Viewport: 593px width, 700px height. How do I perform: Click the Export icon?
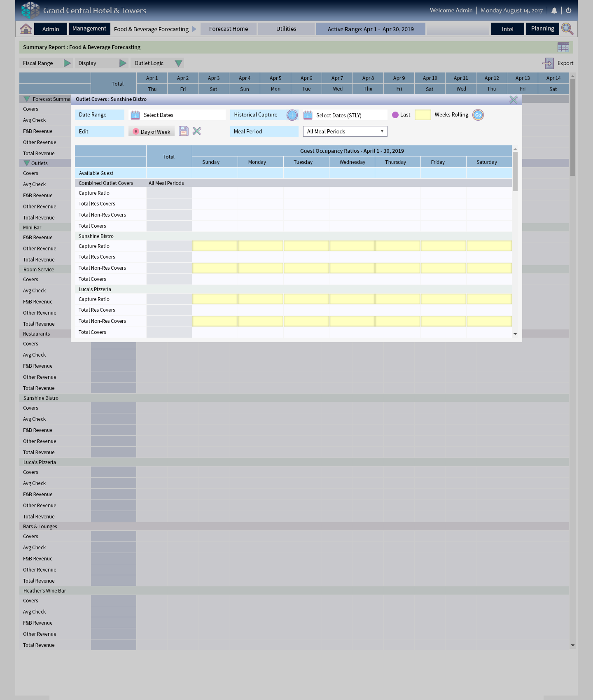coord(548,63)
